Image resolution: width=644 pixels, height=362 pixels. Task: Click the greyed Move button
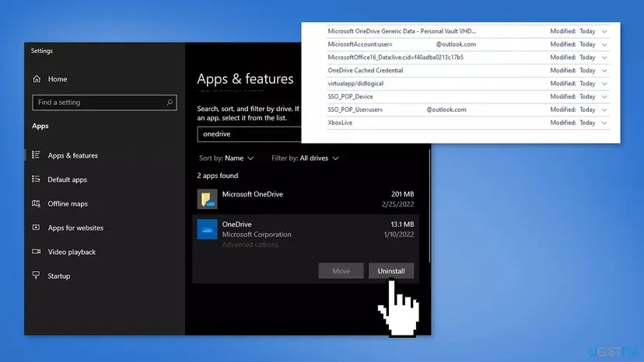(x=341, y=271)
